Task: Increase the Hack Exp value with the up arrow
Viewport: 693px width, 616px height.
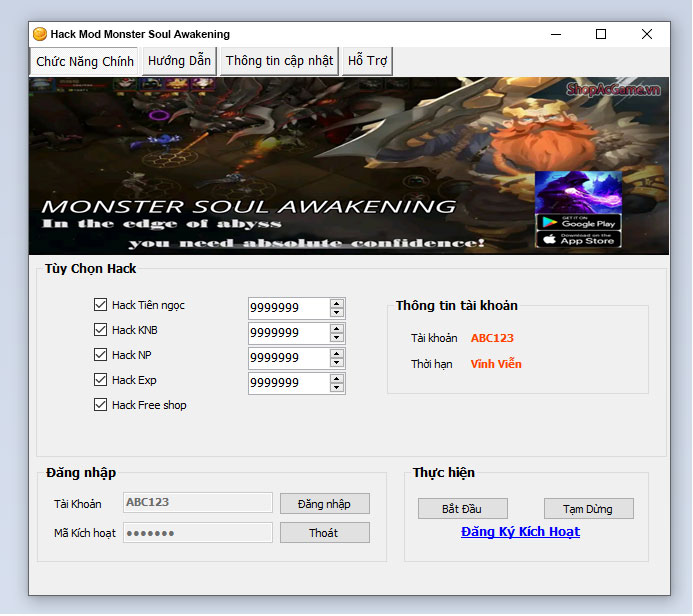Action: 337,379
